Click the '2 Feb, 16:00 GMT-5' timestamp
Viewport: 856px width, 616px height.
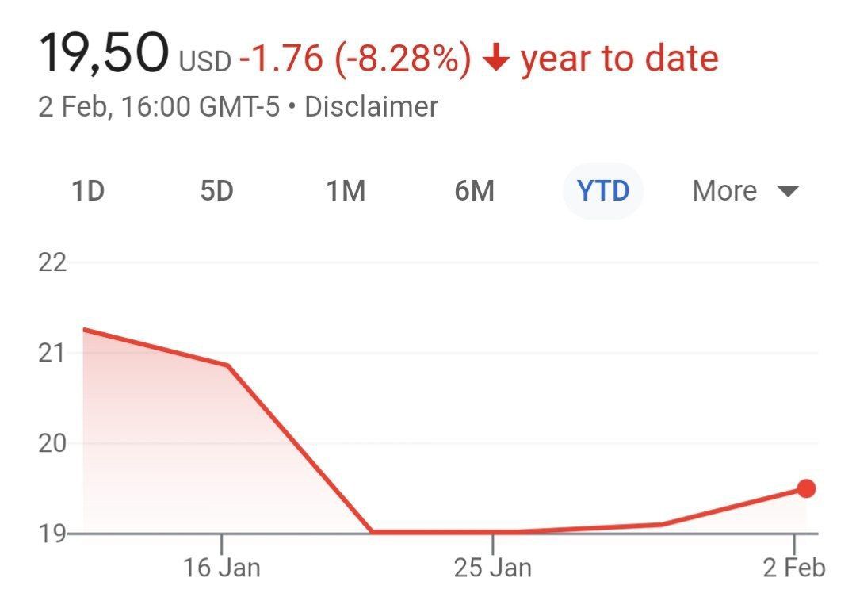click(x=159, y=107)
